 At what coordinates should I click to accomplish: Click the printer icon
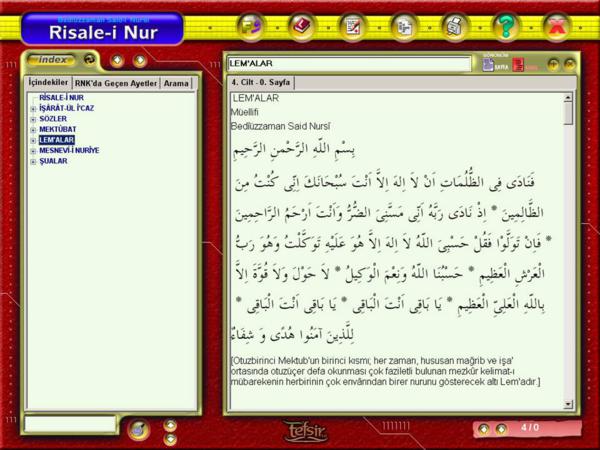pyautogui.click(x=455, y=27)
